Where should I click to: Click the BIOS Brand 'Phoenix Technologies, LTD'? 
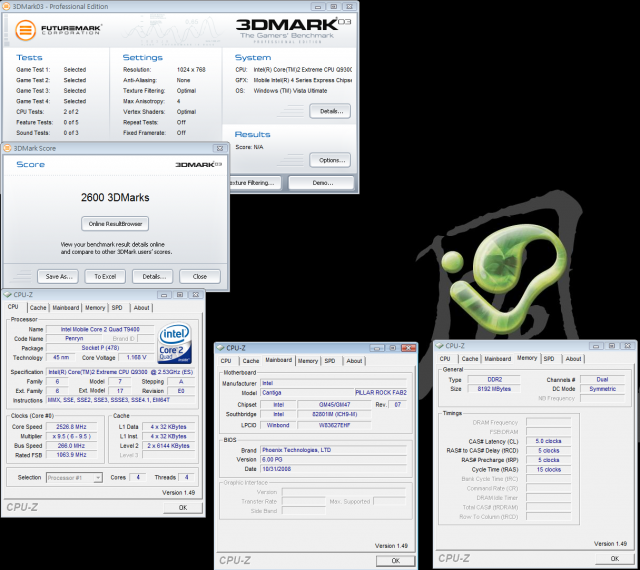[333, 450]
